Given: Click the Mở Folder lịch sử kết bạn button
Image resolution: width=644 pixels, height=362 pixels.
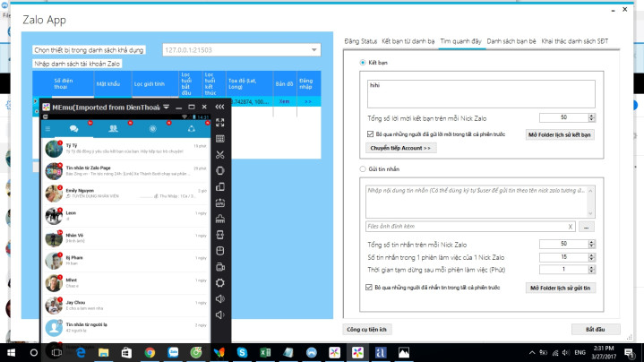Looking at the screenshot, I should click(x=560, y=134).
